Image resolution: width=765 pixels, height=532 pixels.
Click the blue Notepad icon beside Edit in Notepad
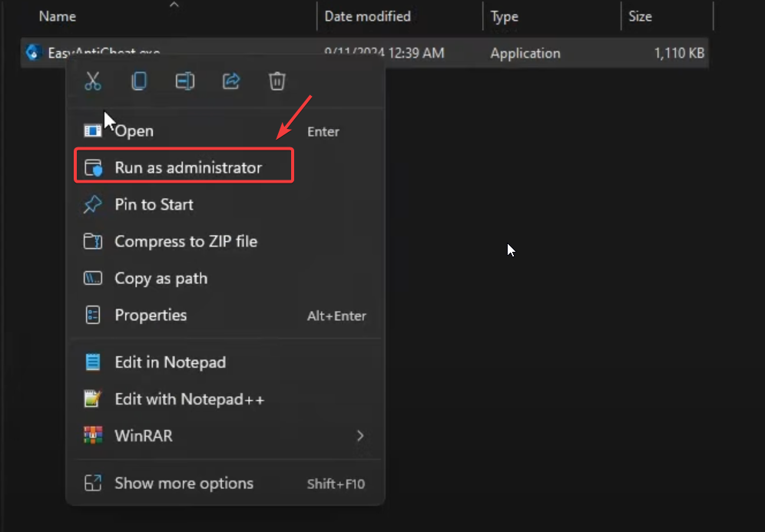click(x=92, y=362)
